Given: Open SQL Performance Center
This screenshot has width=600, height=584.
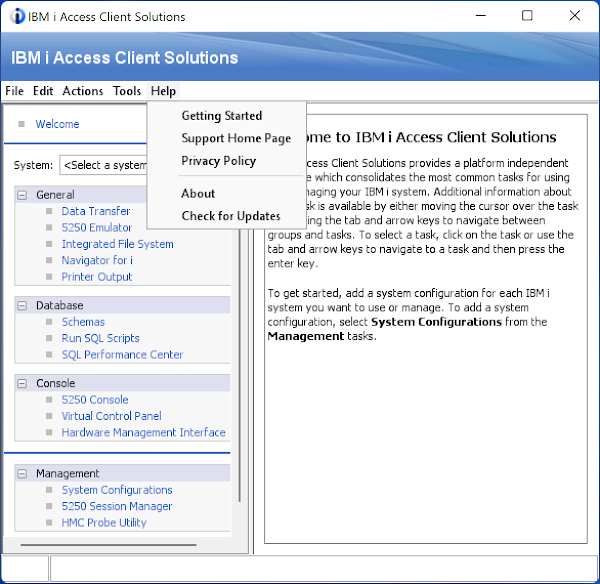Looking at the screenshot, I should [x=122, y=355].
